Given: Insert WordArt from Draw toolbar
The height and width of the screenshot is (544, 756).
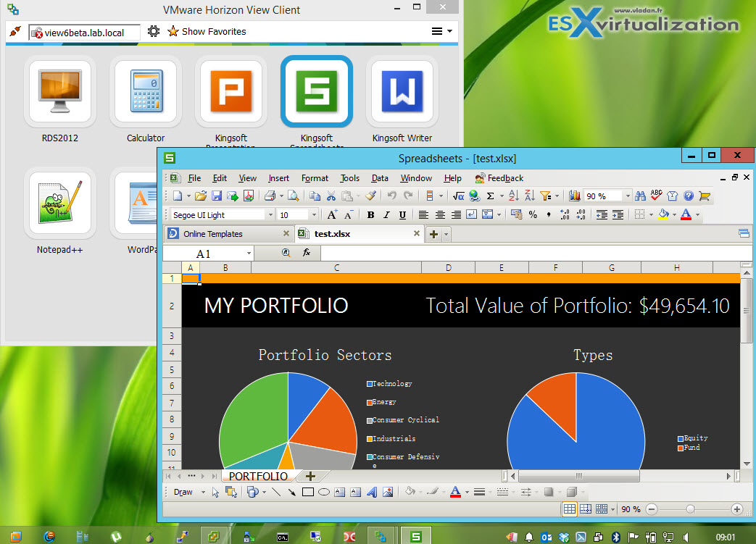Looking at the screenshot, I should [x=372, y=492].
